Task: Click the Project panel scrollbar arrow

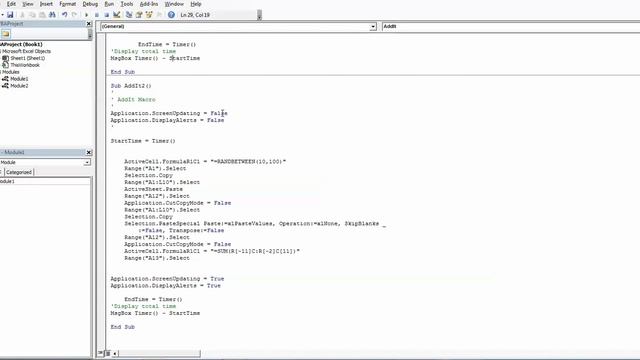Action: click(90, 35)
